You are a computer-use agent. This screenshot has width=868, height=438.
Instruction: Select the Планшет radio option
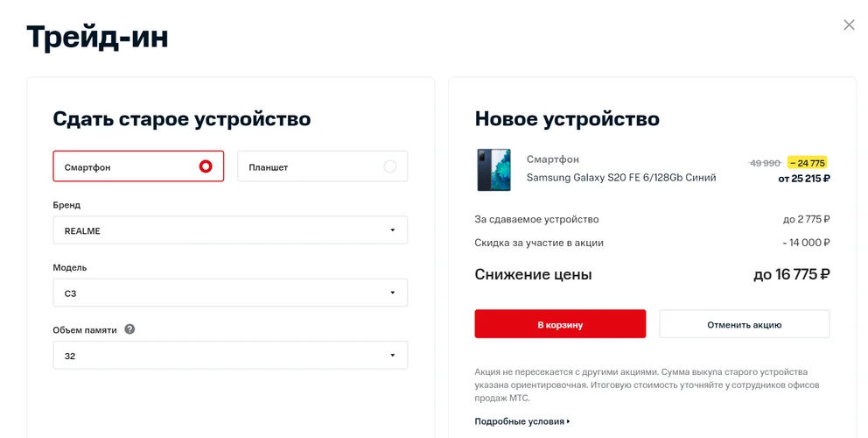323,166
